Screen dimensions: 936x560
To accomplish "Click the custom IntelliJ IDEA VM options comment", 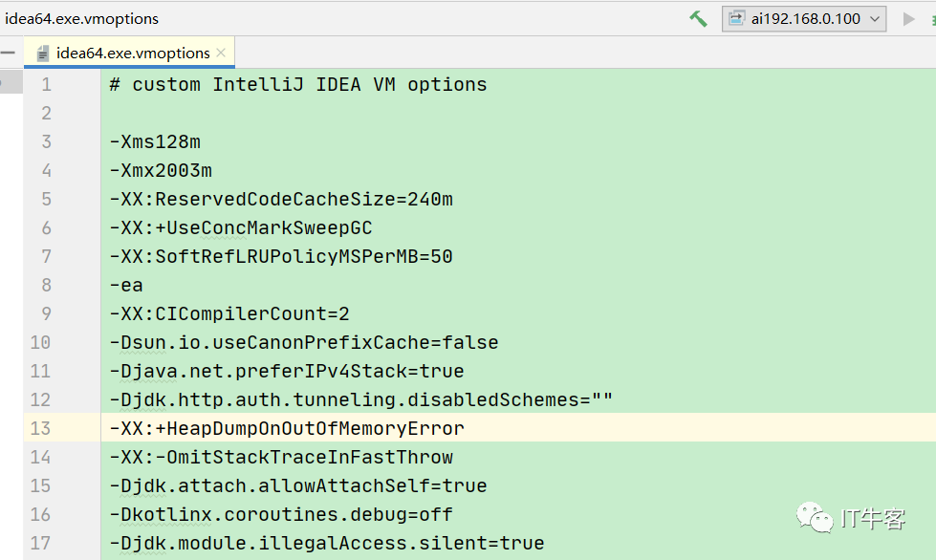I will tap(298, 84).
